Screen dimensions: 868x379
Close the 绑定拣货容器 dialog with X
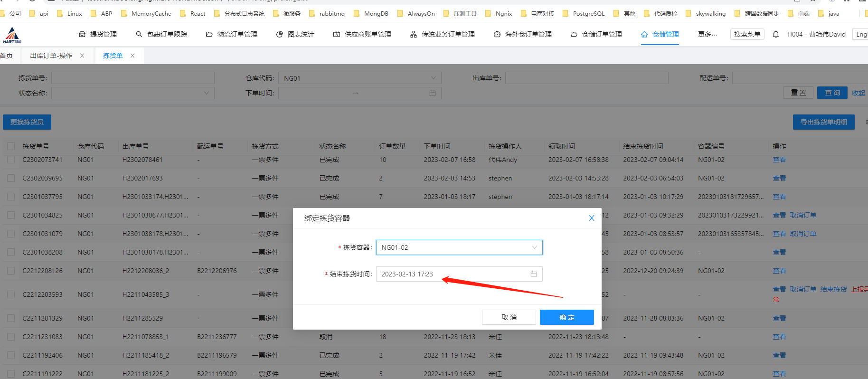pos(591,218)
